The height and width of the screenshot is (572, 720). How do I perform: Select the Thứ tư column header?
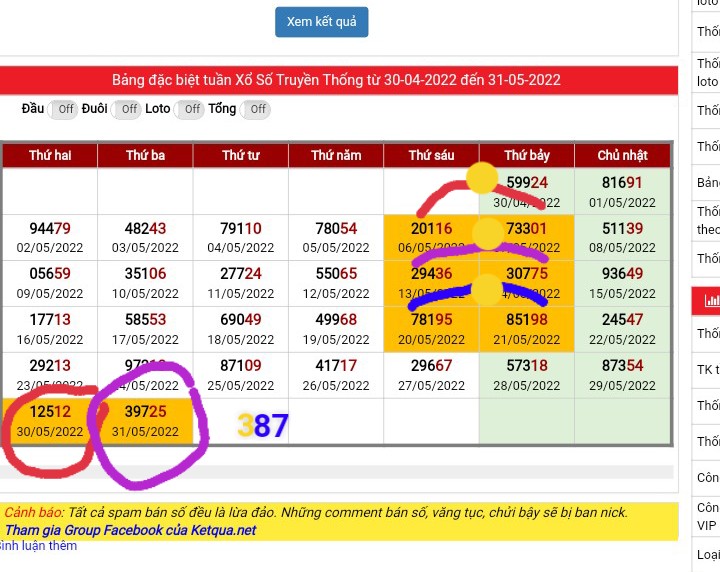pyautogui.click(x=241, y=156)
